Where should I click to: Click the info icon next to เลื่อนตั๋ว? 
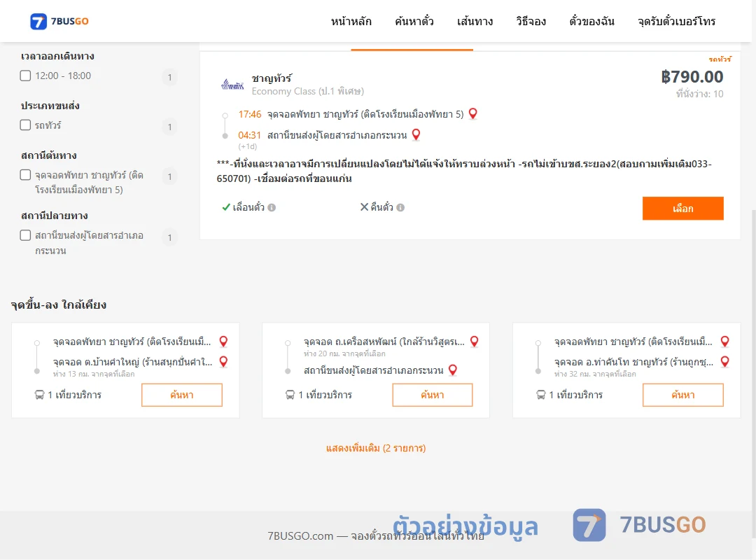tap(272, 207)
